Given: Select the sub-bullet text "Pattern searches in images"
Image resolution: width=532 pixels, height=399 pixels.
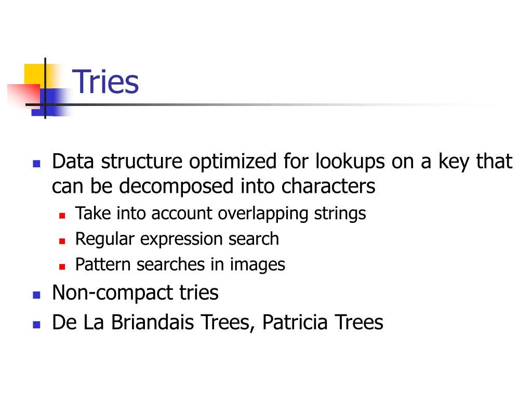Looking at the screenshot, I should click(180, 265).
